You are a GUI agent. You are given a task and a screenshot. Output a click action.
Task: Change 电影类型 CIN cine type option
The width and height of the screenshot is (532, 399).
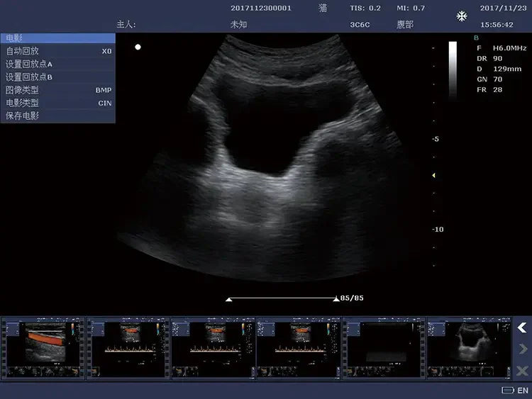(57, 103)
